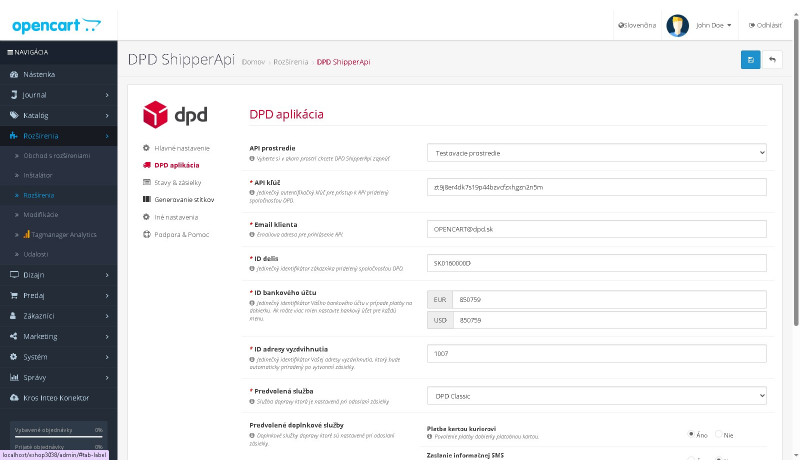Click the DPD logo

[x=175, y=114]
